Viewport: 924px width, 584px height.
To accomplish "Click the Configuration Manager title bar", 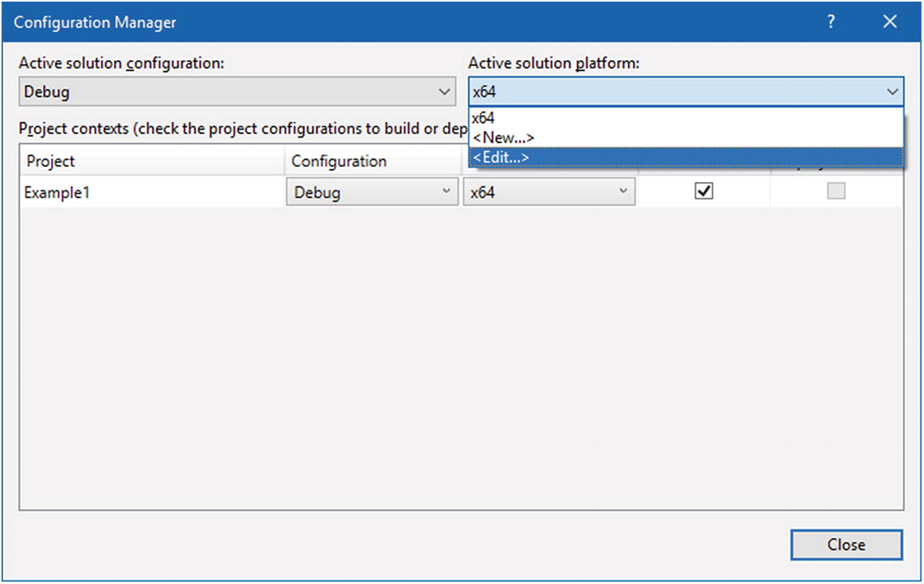I will coord(375,22).
